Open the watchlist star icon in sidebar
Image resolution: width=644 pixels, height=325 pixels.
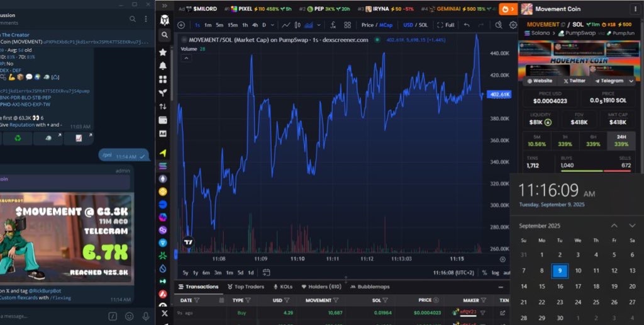coord(163,52)
